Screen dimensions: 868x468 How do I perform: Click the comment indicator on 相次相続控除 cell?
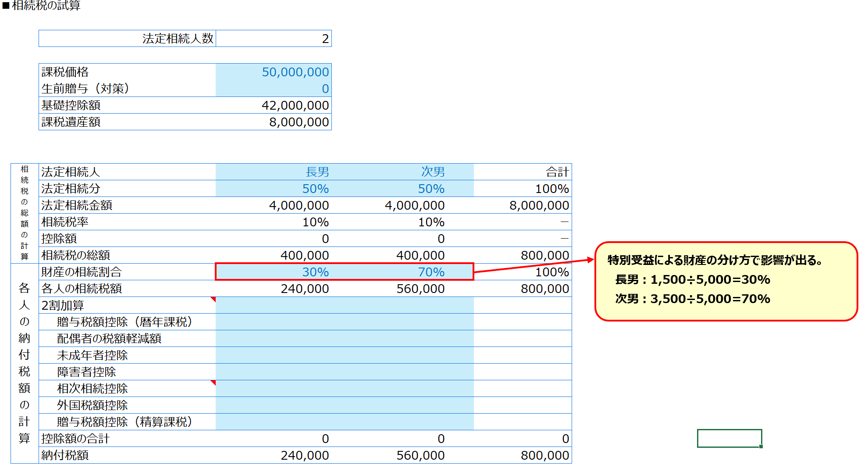click(213, 382)
